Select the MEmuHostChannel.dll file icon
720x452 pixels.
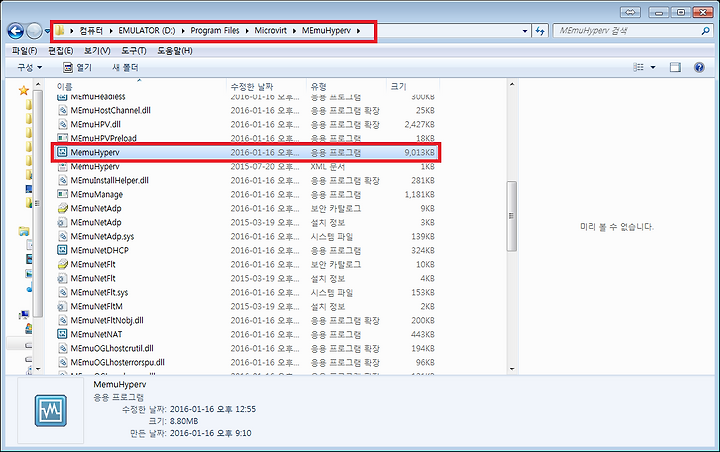(62, 110)
